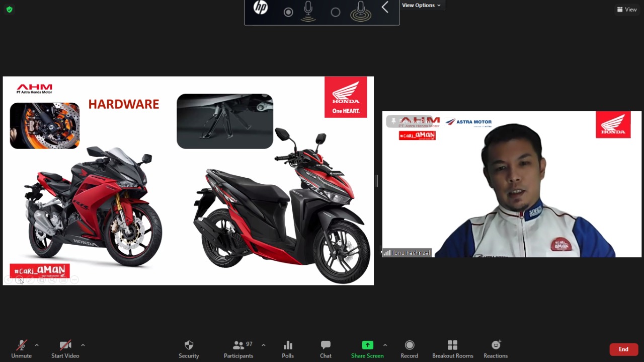The image size is (644, 362).
Task: Click the green encryption shield icon
Action: (9, 10)
